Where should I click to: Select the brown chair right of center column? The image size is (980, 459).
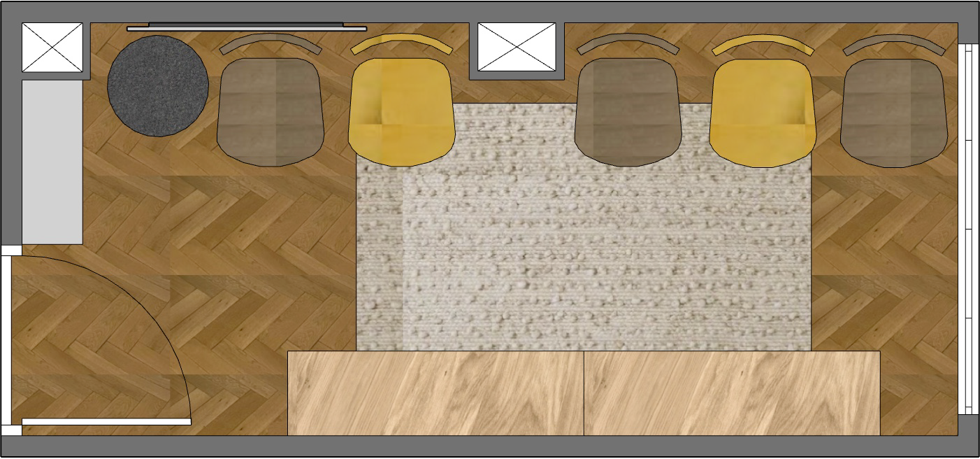(628, 112)
